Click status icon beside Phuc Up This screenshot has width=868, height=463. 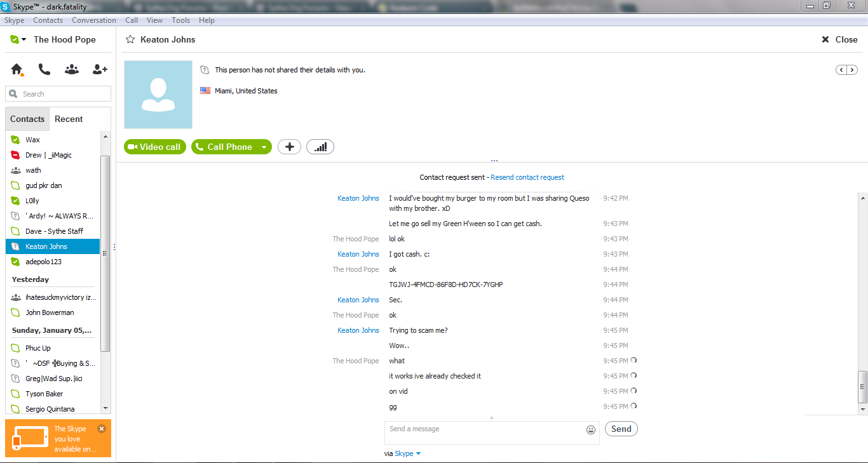tap(16, 348)
